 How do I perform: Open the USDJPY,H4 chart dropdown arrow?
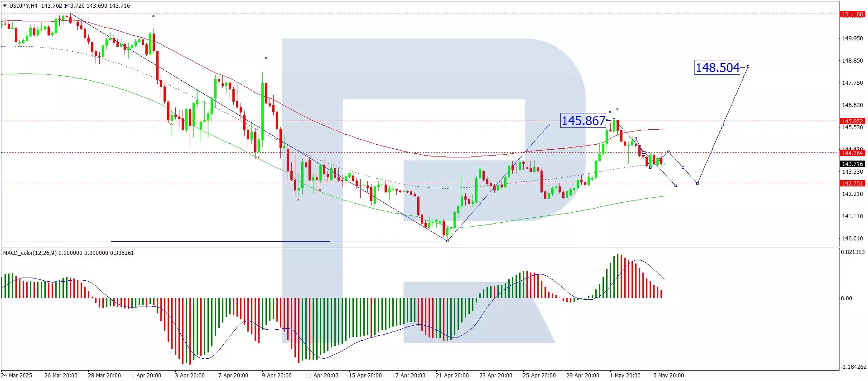(5, 6)
